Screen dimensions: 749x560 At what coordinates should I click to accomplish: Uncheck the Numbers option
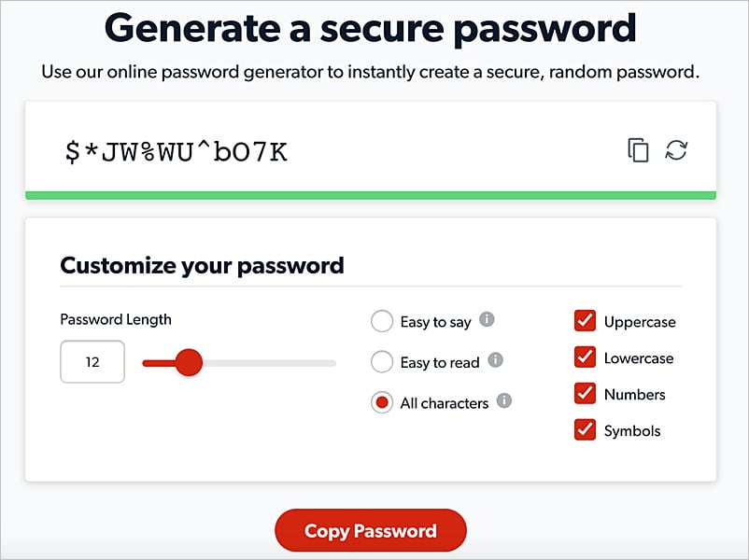pos(585,394)
